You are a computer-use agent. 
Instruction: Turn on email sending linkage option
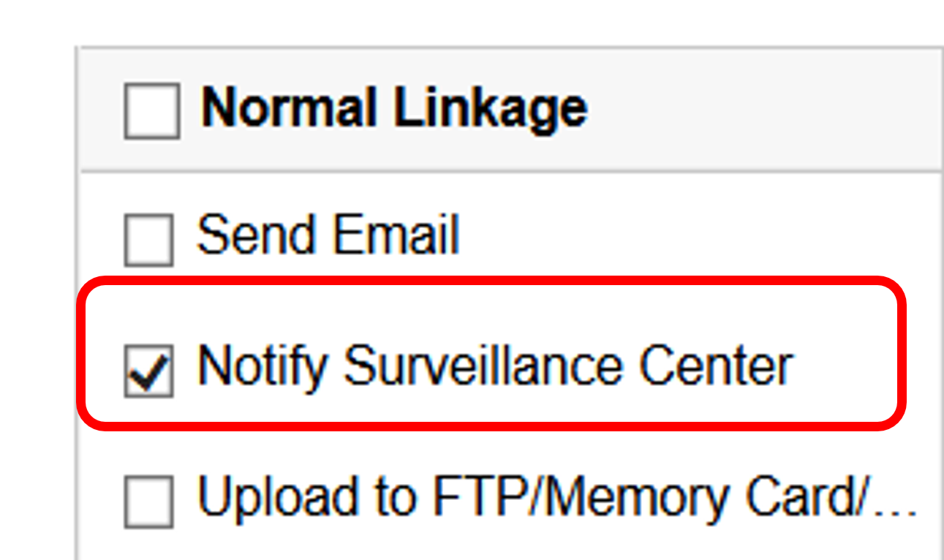pos(148,239)
